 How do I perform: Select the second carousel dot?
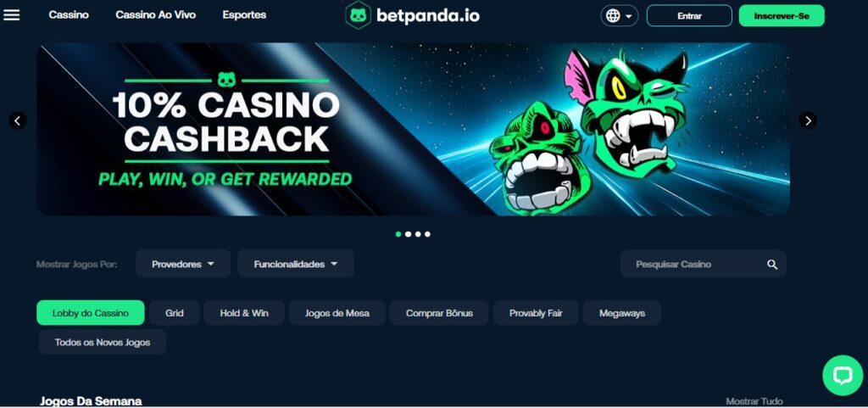click(408, 234)
